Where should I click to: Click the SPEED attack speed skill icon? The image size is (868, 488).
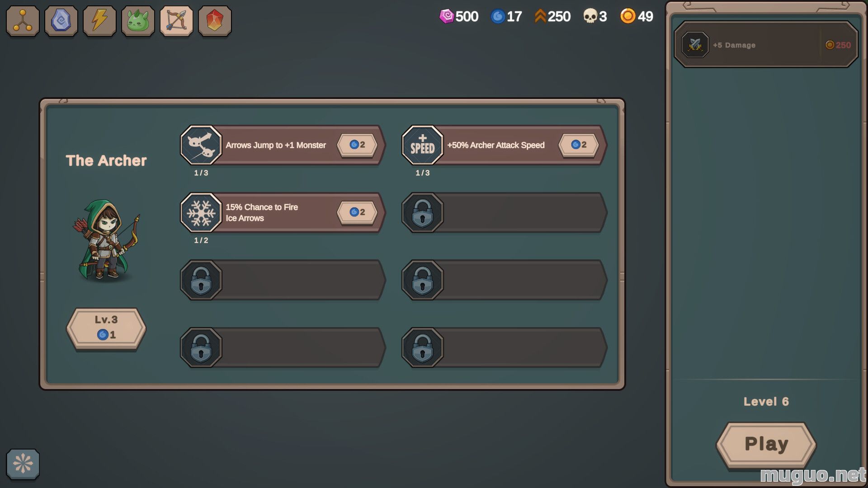coord(423,145)
